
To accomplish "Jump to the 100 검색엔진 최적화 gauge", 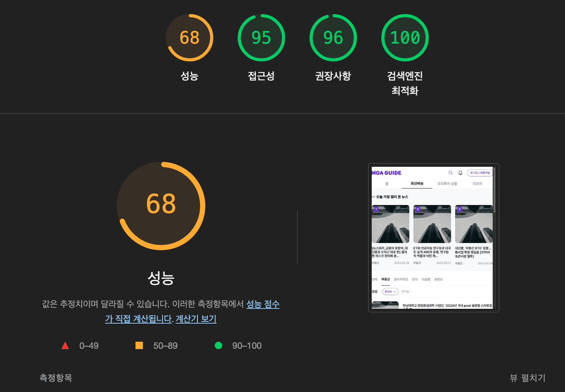I will click(x=405, y=38).
